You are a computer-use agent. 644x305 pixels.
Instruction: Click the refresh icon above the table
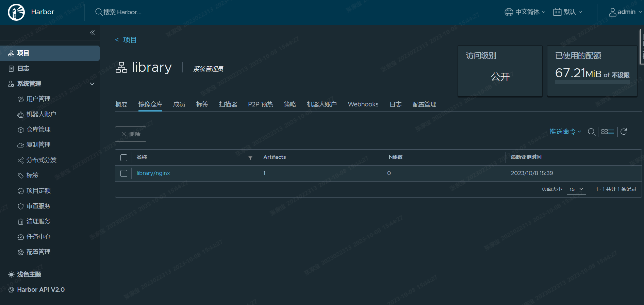point(624,132)
